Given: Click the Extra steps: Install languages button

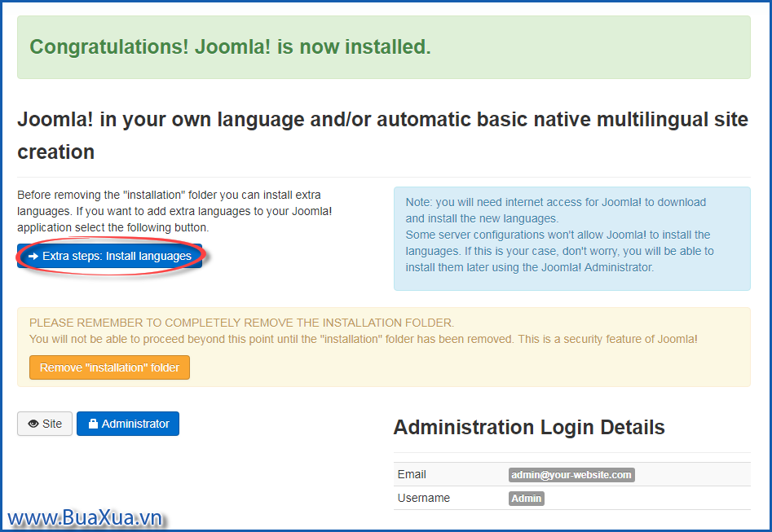Looking at the screenshot, I should click(x=109, y=256).
